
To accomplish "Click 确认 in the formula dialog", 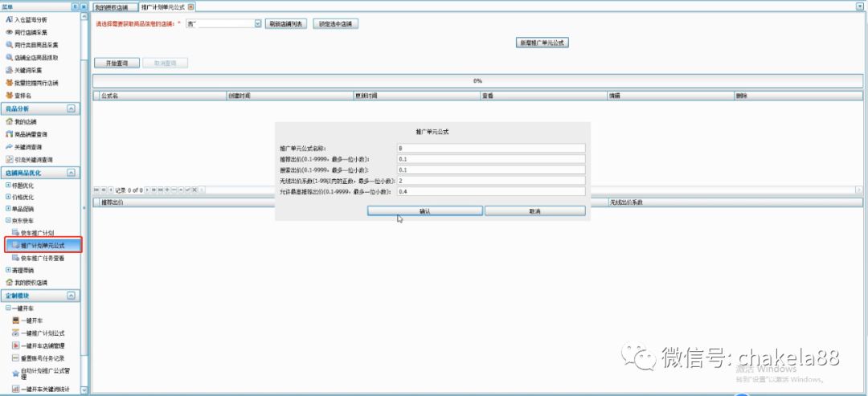I will (424, 211).
